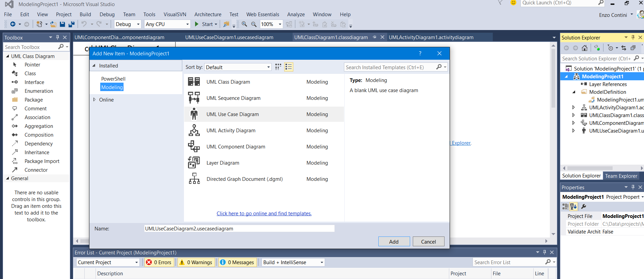Expand UMLActivityDiagram1 node in Solution Explorer
Viewport: 644px width, 279px height.
[573, 107]
